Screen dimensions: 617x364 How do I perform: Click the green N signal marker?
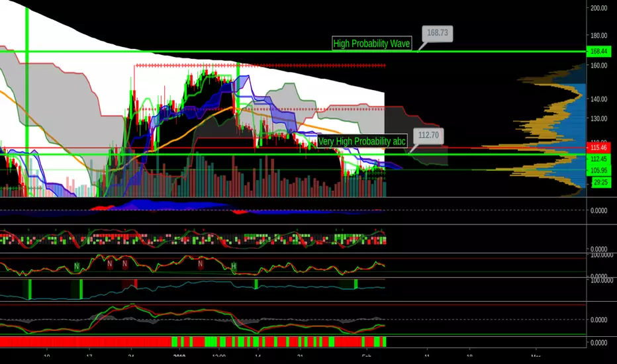[77, 267]
